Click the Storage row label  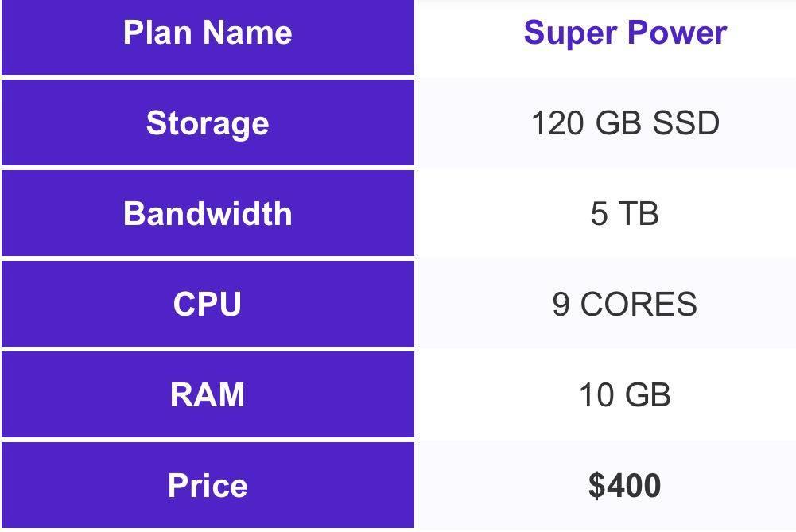point(208,122)
